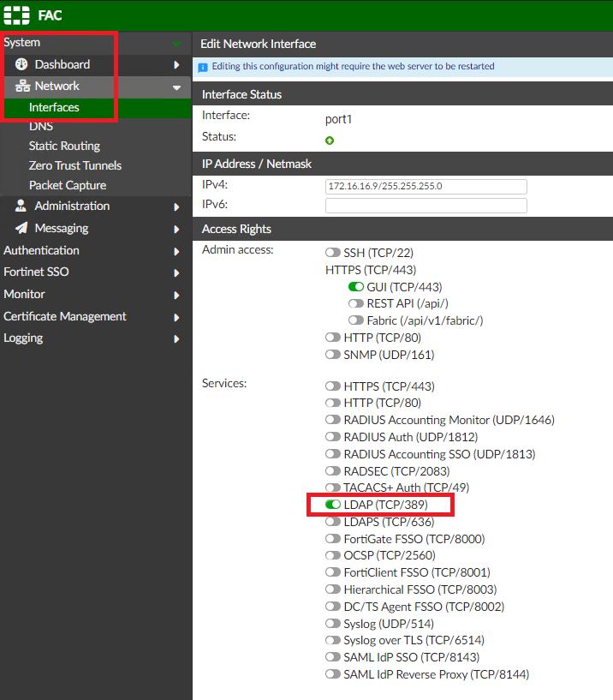Enable SAML IdP Reverse Proxy (TCP/8144)
The width and height of the screenshot is (613, 700).
(333, 674)
